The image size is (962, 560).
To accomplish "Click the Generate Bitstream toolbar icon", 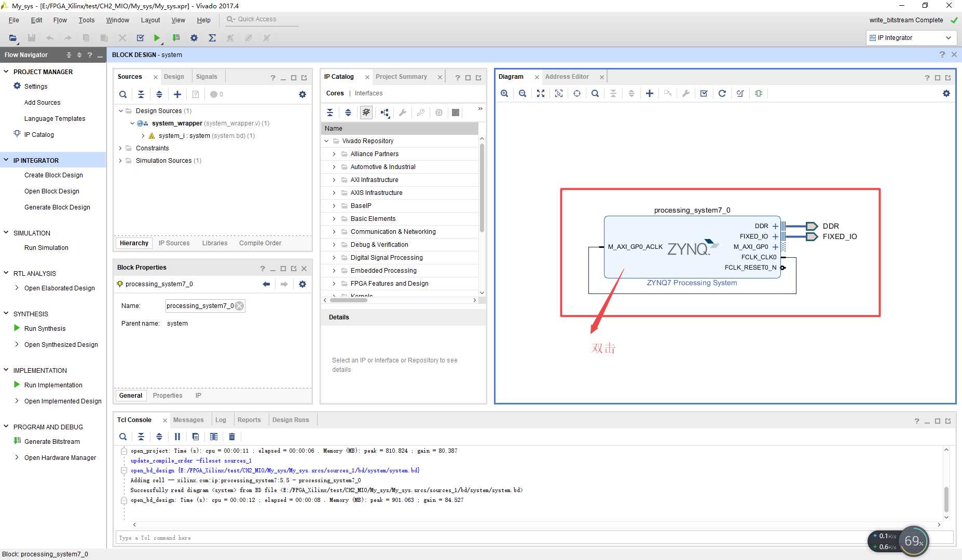I will click(x=176, y=38).
